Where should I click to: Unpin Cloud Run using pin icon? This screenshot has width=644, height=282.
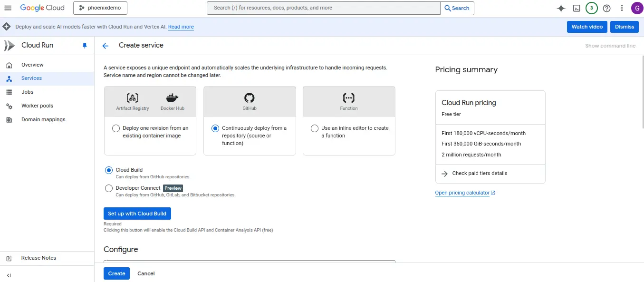point(85,46)
